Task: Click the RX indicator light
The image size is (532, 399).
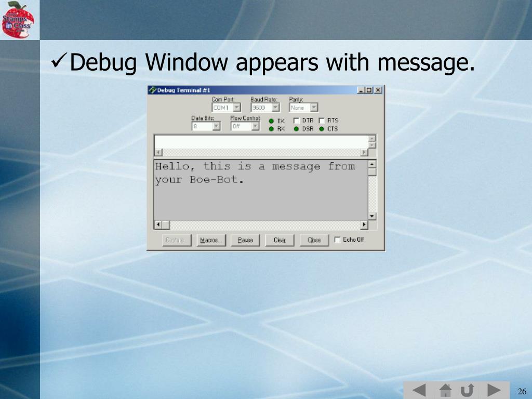Action: [x=271, y=129]
